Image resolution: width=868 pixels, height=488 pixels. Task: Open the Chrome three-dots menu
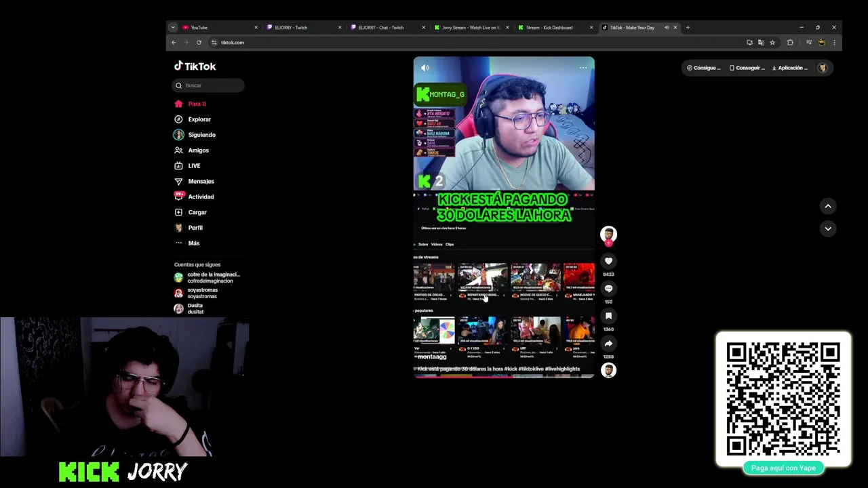(x=834, y=43)
